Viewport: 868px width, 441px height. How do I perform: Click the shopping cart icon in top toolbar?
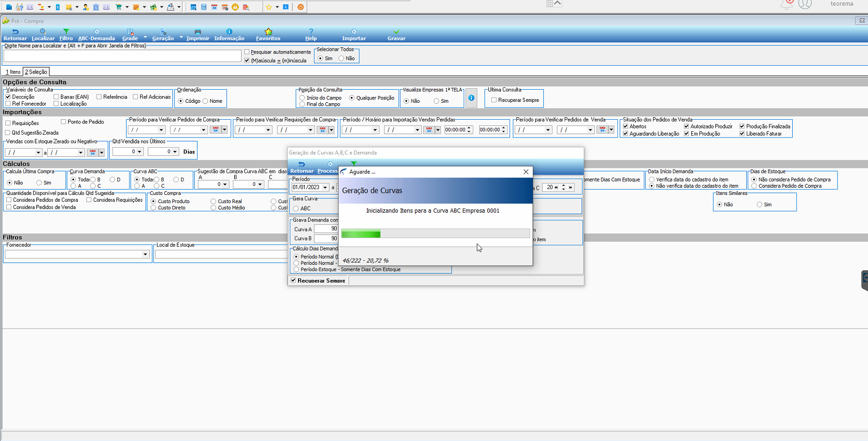point(118,7)
